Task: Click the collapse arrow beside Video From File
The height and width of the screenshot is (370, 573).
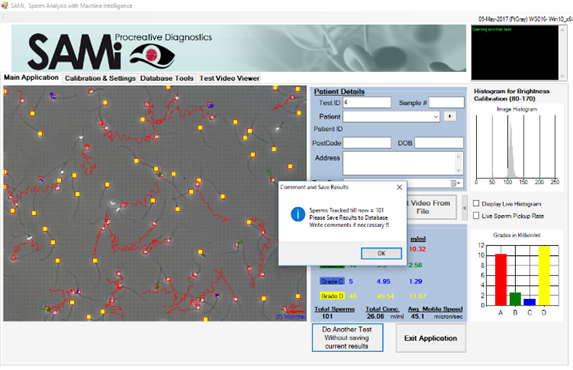Action: pos(465,208)
